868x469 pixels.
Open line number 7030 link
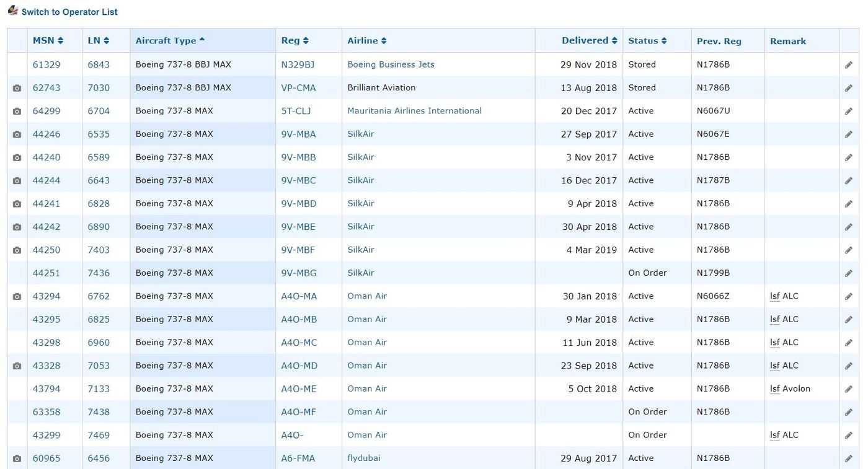tap(99, 88)
